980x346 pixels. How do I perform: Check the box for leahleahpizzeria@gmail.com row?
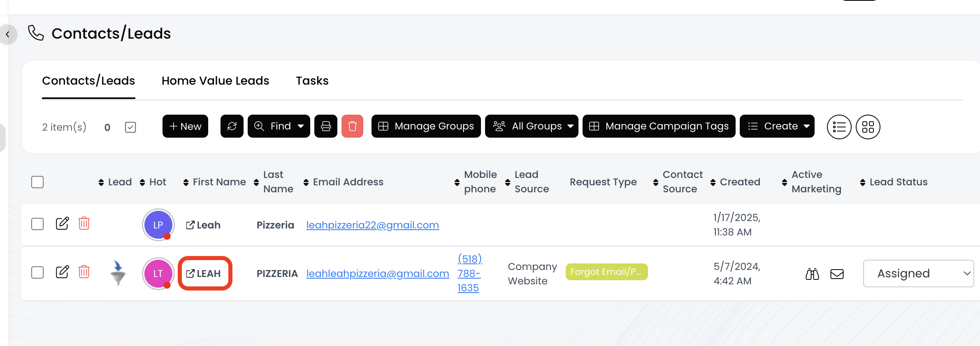pos(37,272)
